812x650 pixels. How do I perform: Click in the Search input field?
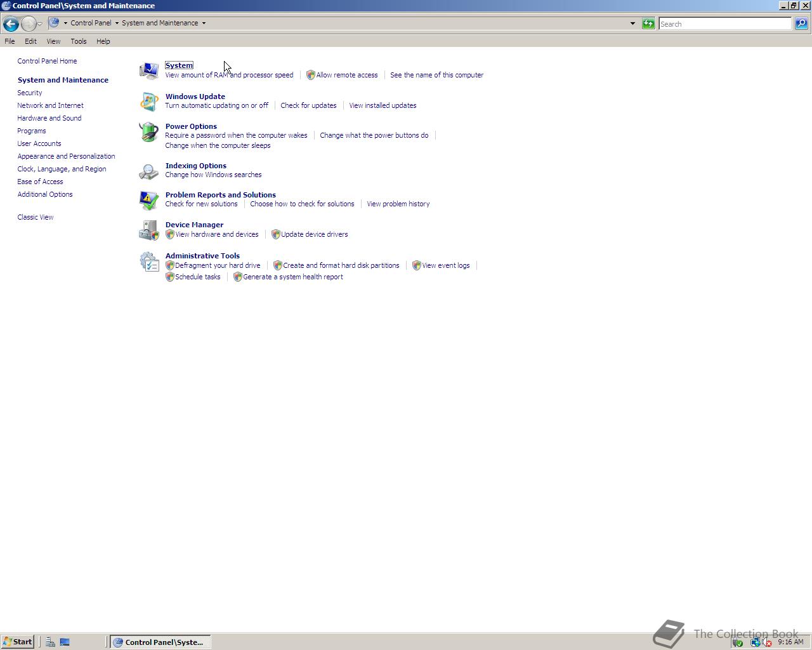725,23
